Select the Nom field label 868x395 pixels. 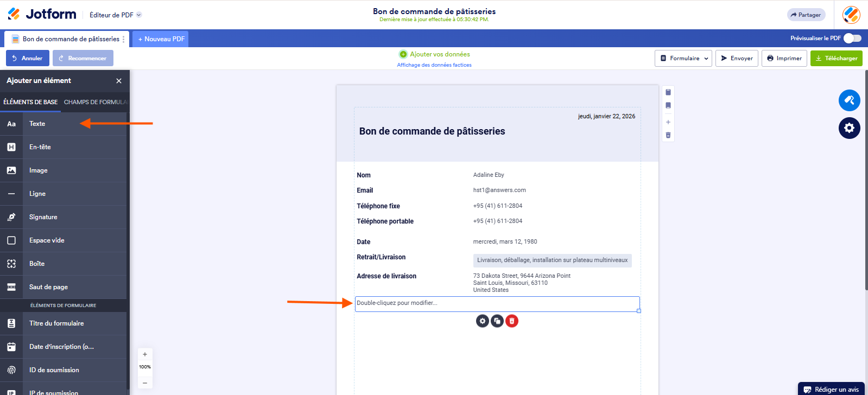tap(364, 175)
